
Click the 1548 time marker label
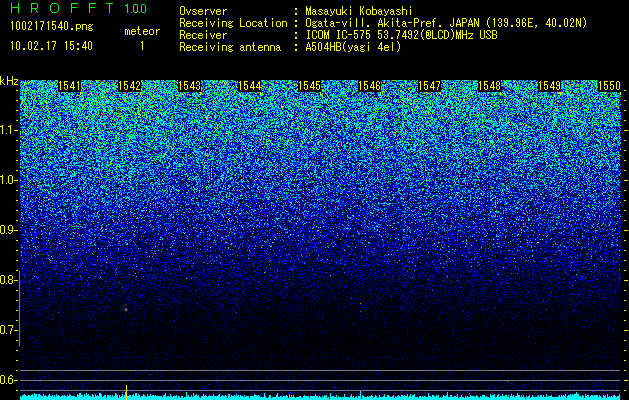coord(490,86)
